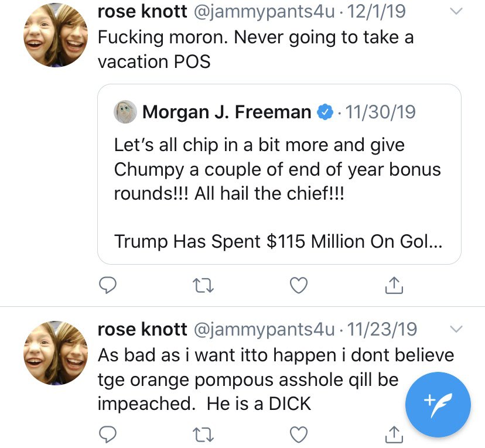485x448 pixels.
Task: Open the rose knott name on the 11/23/19 tweet
Action: [142, 329]
